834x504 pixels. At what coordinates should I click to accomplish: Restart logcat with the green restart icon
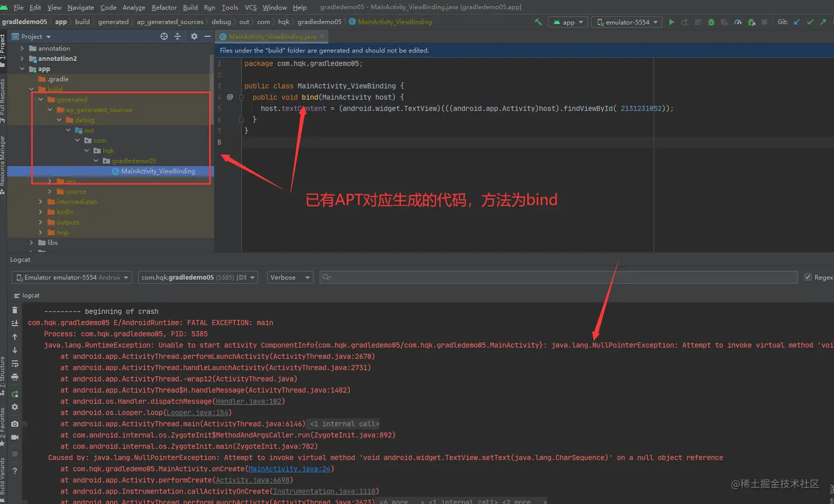coord(15,394)
